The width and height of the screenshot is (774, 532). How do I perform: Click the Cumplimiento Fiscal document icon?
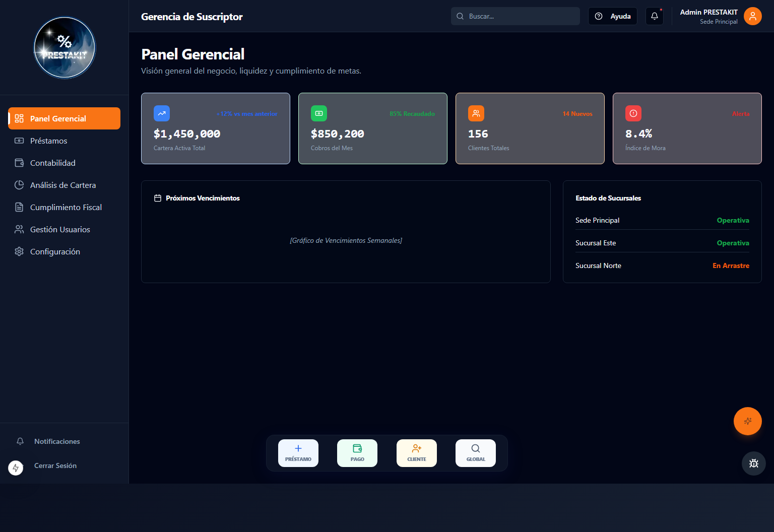[19, 207]
